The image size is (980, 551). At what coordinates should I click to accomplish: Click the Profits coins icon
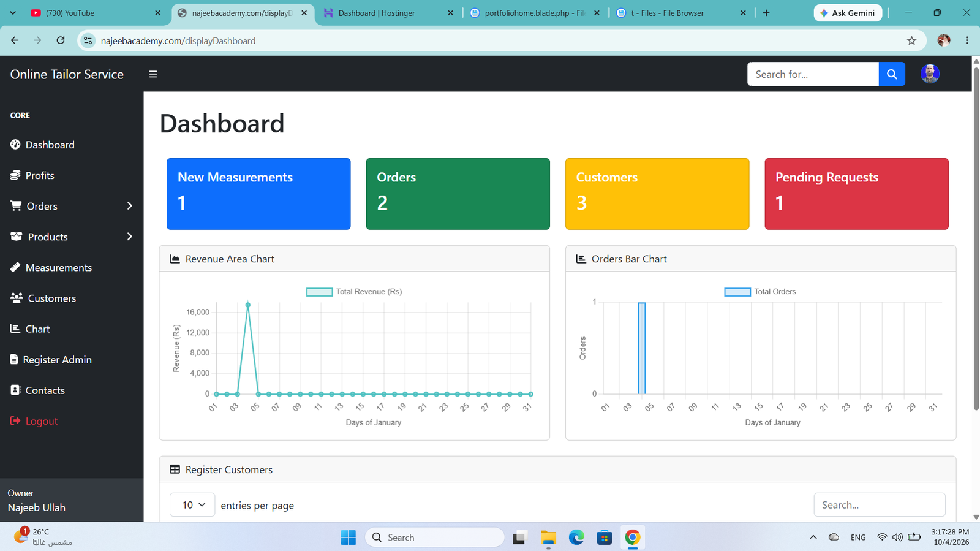[15, 175]
